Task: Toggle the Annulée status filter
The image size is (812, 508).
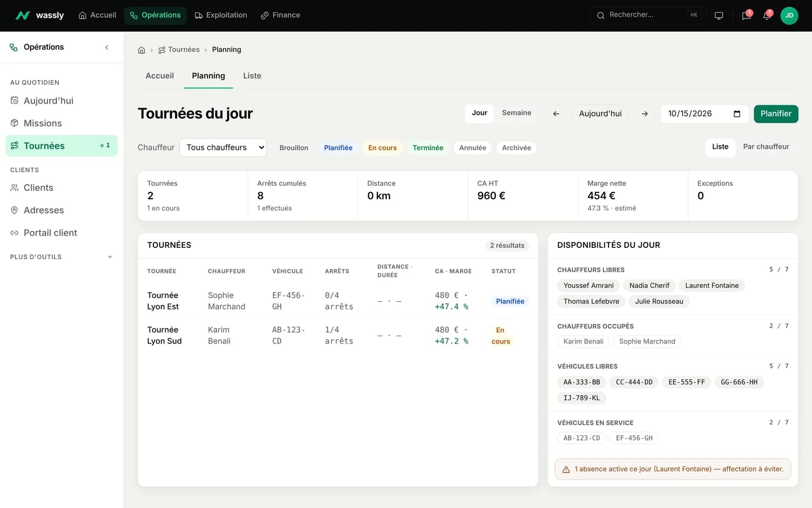Action: coord(472,148)
